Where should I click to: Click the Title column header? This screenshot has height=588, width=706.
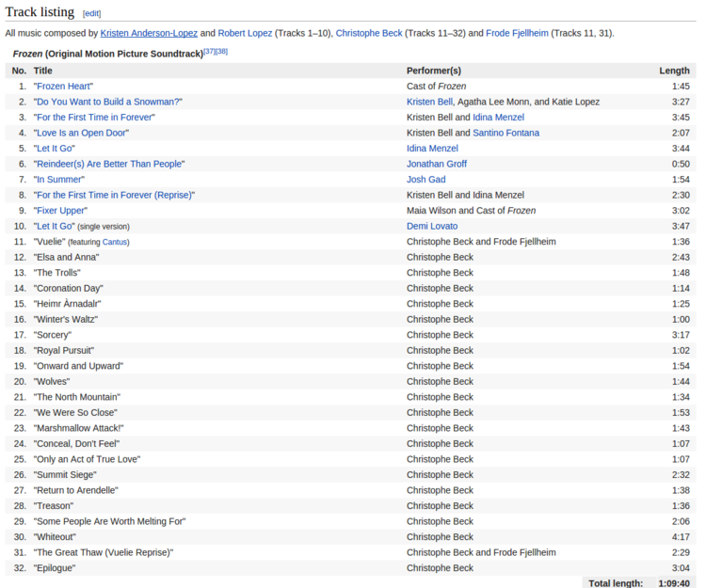(42, 71)
